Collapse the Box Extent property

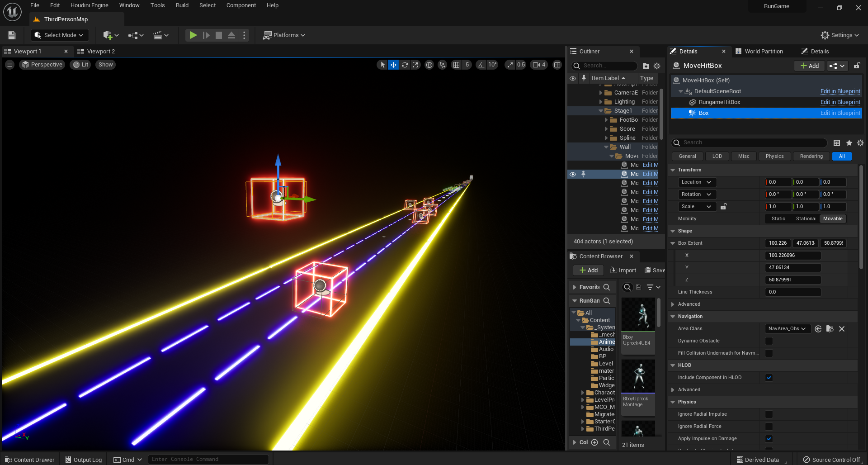click(673, 243)
